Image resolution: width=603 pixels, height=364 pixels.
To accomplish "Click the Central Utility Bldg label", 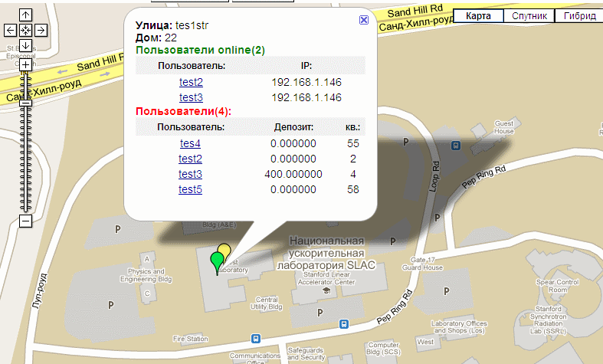I will [267, 303].
